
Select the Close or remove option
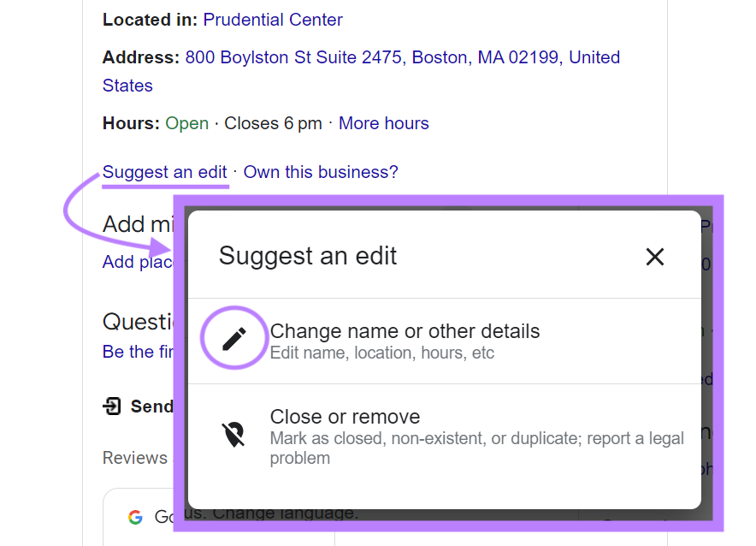pos(345,417)
